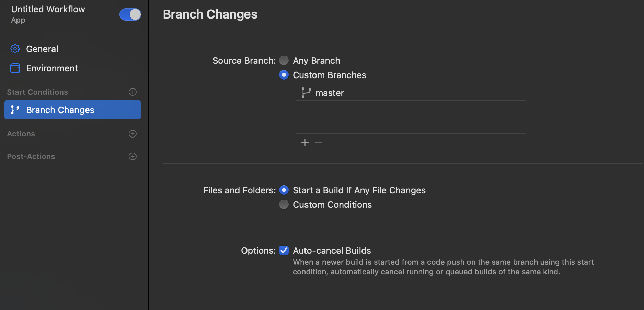
Task: Click the plus icon below the branch list
Action: point(305,142)
